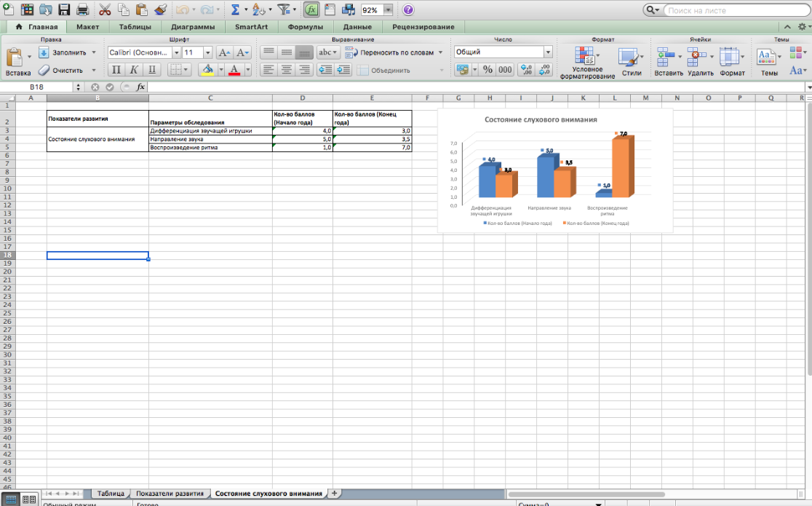Click the Print icon in the toolbar

tap(82, 10)
